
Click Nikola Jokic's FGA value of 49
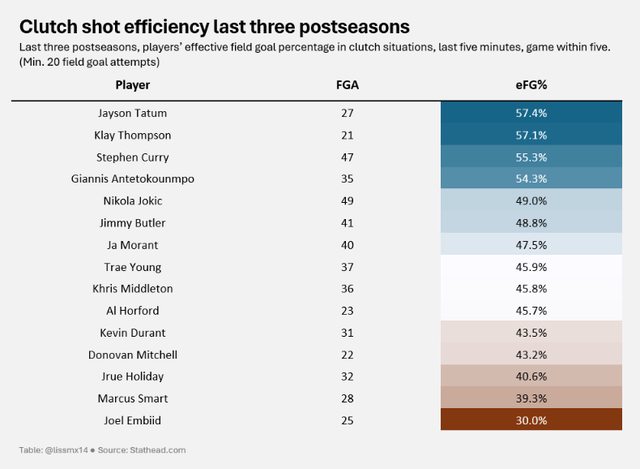(x=347, y=201)
